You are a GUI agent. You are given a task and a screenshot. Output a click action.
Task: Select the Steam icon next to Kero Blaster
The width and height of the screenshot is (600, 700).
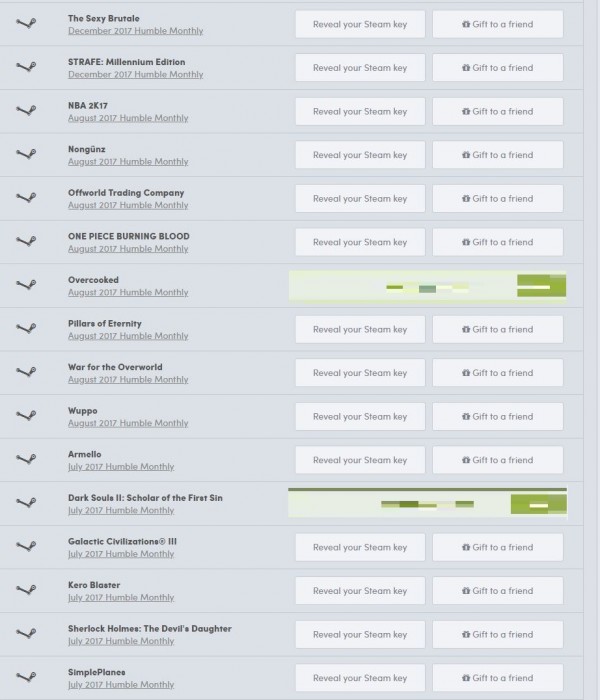[x=26, y=590]
